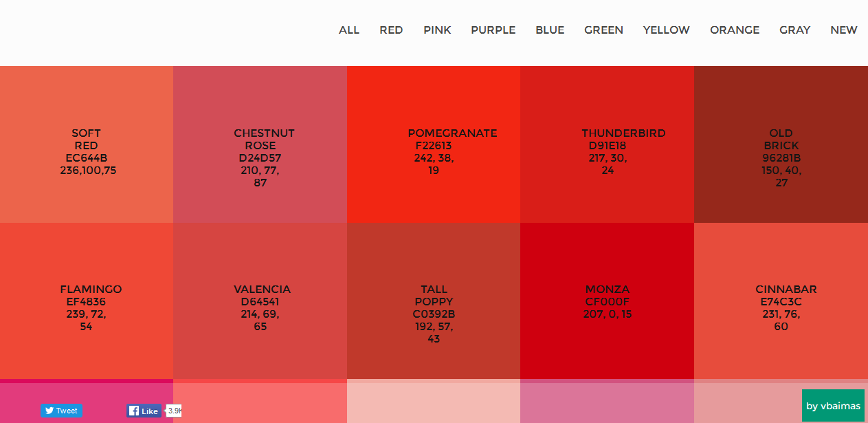Click the by vbaimas attribution button
This screenshot has height=423, width=868.
click(x=832, y=406)
